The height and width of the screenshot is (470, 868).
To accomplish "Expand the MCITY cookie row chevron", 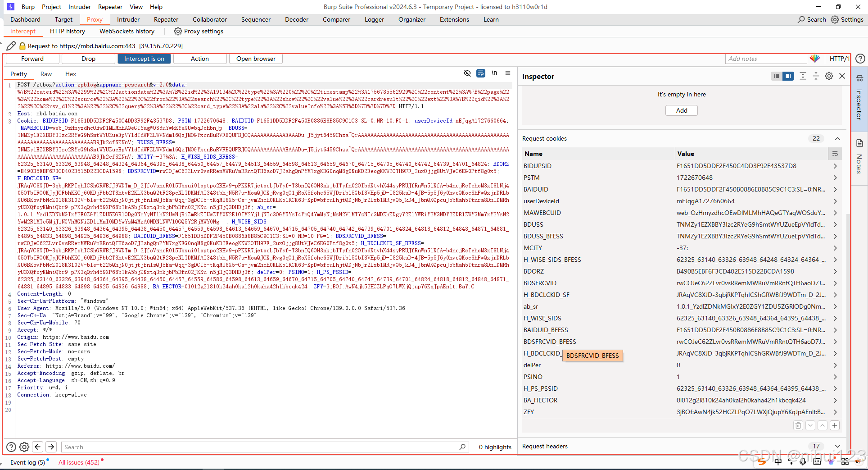I will (x=835, y=248).
